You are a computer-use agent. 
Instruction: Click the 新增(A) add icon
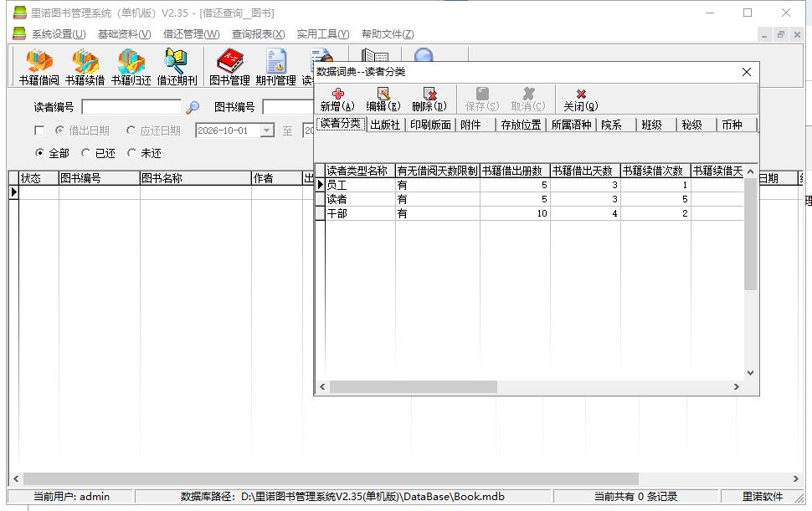point(337,100)
